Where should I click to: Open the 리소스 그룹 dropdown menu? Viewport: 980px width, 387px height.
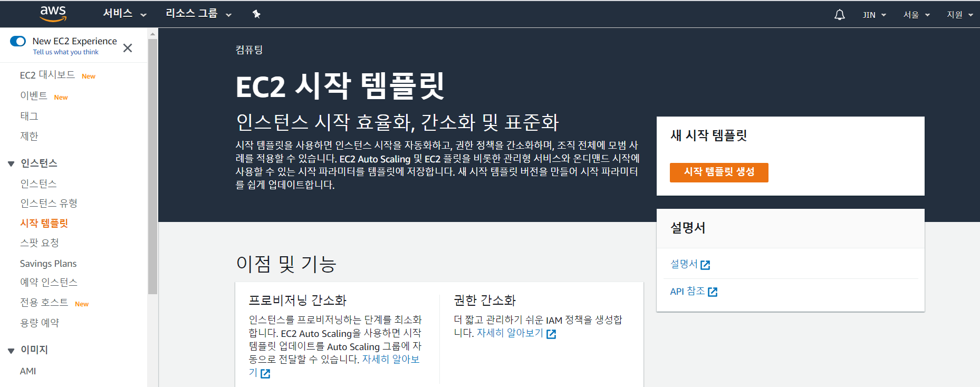pos(198,14)
